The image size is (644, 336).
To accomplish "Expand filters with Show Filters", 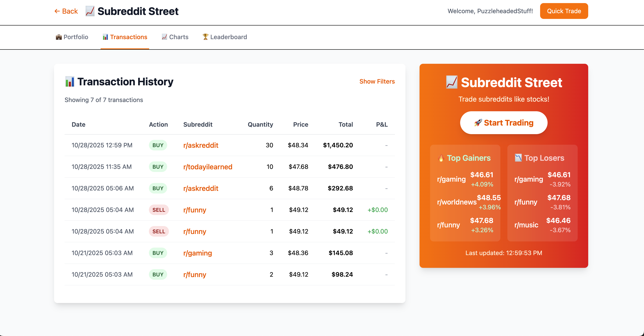I will pyautogui.click(x=377, y=81).
